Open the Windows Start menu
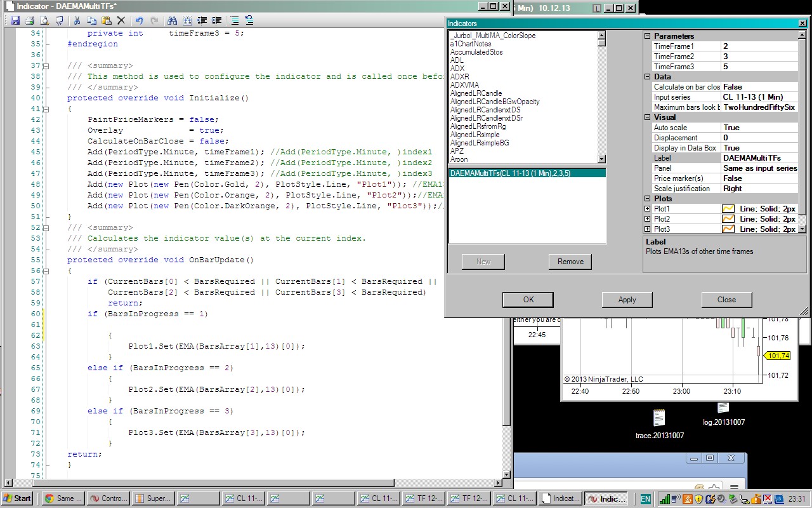The height and width of the screenshot is (508, 812). tap(17, 498)
